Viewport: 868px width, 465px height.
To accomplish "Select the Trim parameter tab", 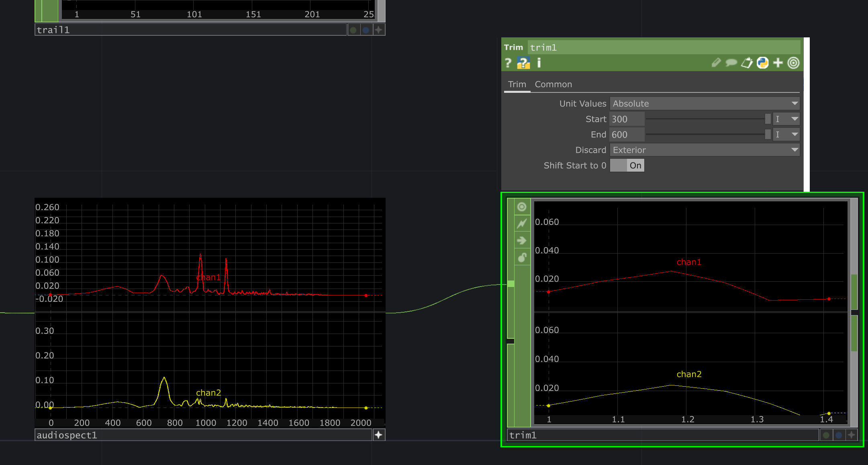I will tap(517, 84).
